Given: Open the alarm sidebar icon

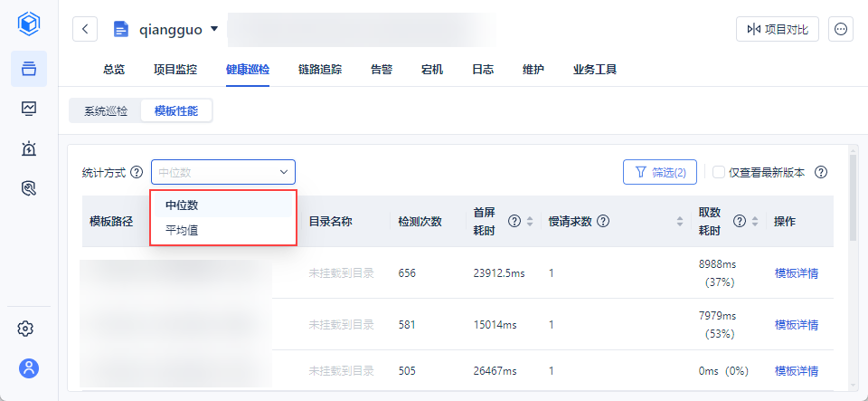Looking at the screenshot, I should [29, 148].
